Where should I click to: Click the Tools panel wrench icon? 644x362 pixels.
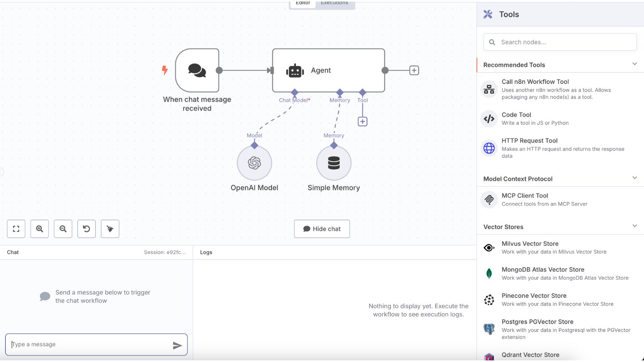point(488,14)
